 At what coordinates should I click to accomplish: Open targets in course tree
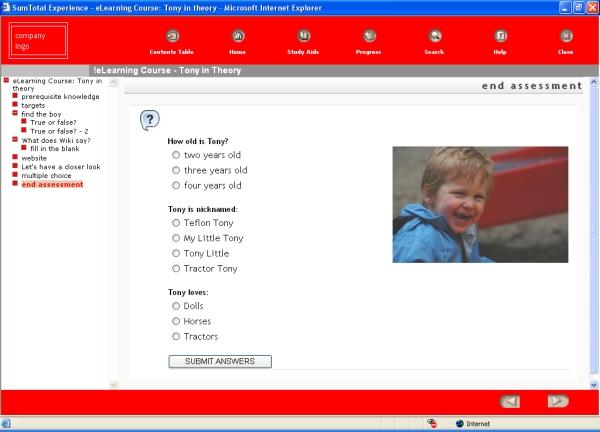point(33,105)
